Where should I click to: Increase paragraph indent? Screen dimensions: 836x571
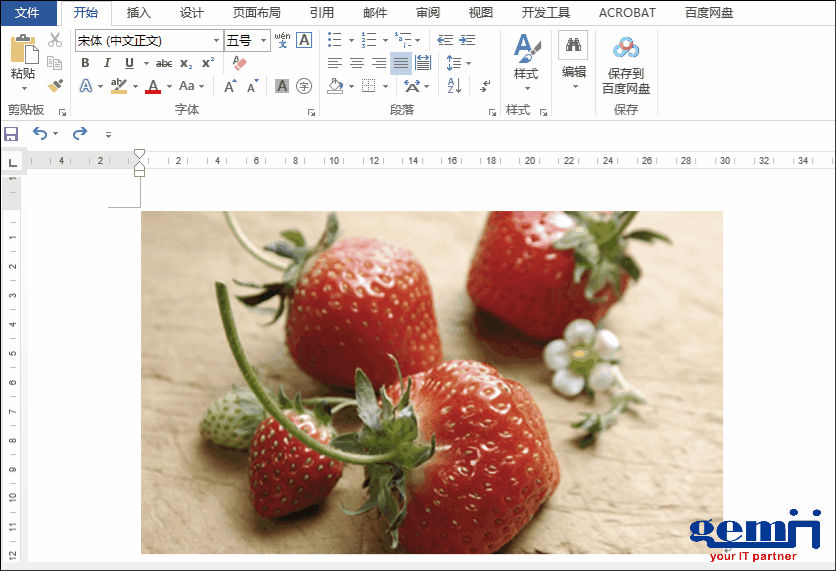[468, 40]
